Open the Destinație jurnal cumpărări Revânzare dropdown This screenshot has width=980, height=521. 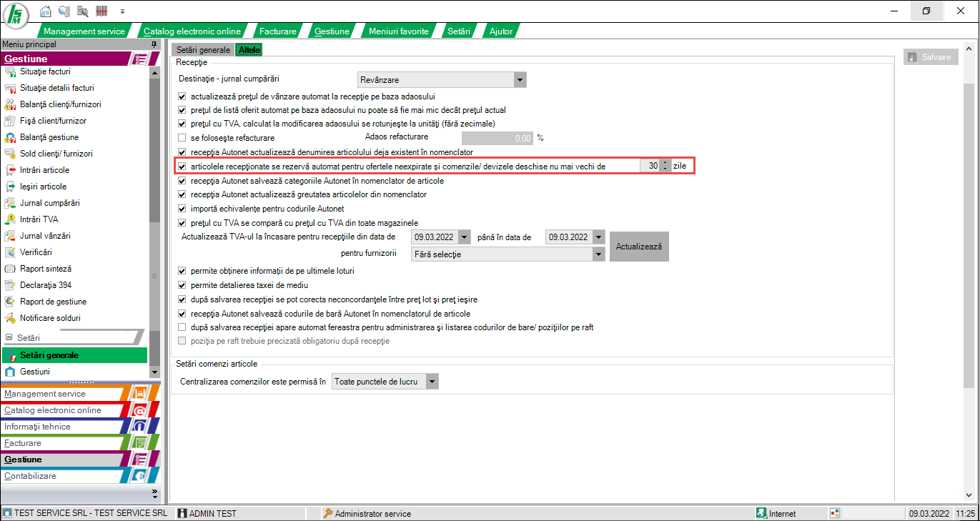[520, 80]
